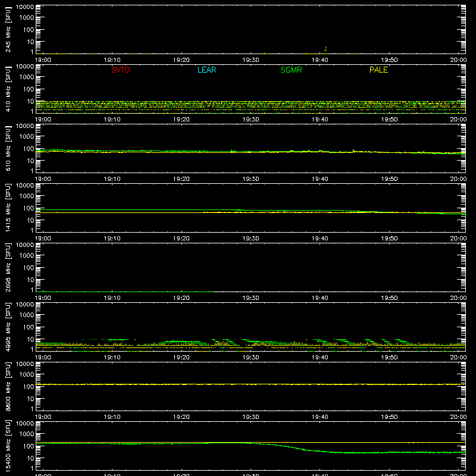Click the 1000 tick on the 410 MHz axis
Screen dimensions: 476x476
(x=27, y=77)
